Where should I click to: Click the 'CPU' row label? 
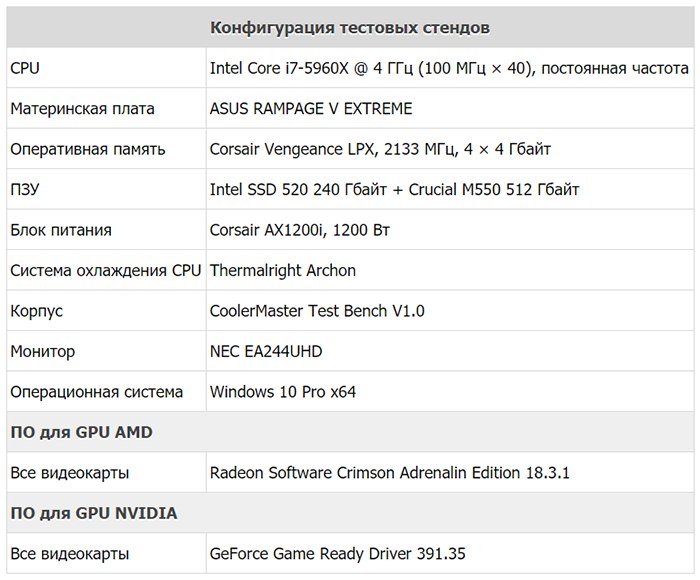[25, 68]
